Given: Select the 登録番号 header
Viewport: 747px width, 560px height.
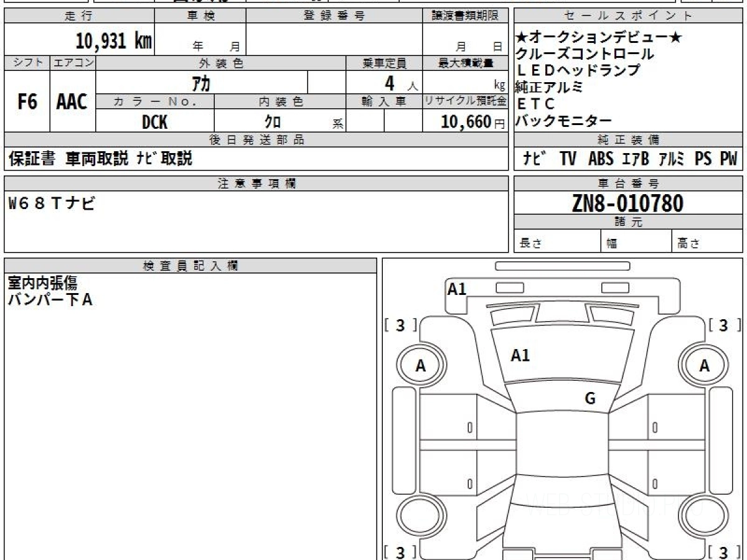Looking at the screenshot, I should (334, 16).
